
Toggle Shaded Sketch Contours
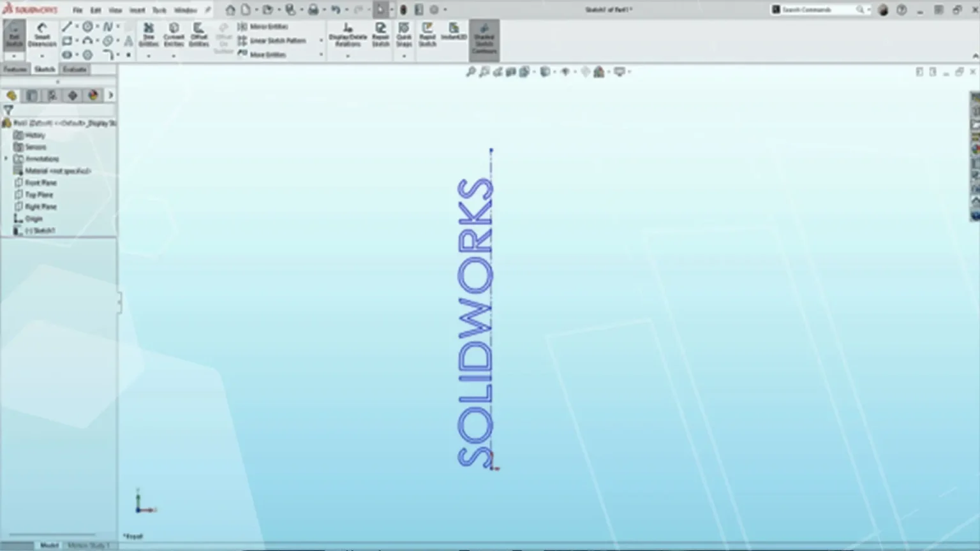click(484, 40)
